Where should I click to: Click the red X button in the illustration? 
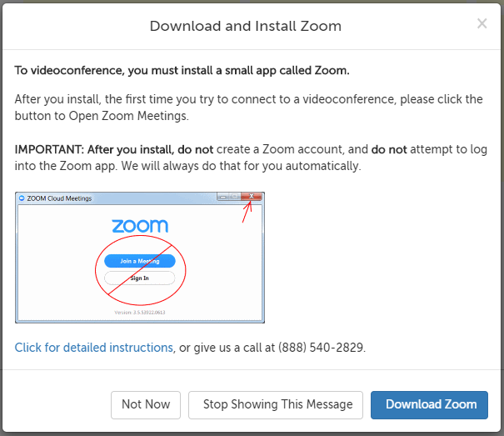coord(252,198)
